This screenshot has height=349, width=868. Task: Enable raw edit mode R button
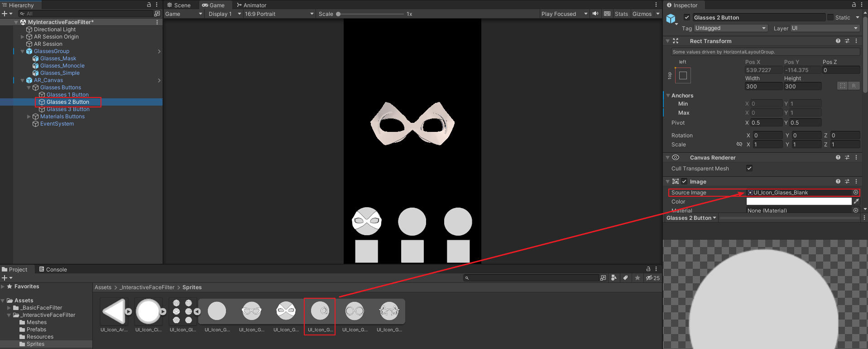point(854,86)
